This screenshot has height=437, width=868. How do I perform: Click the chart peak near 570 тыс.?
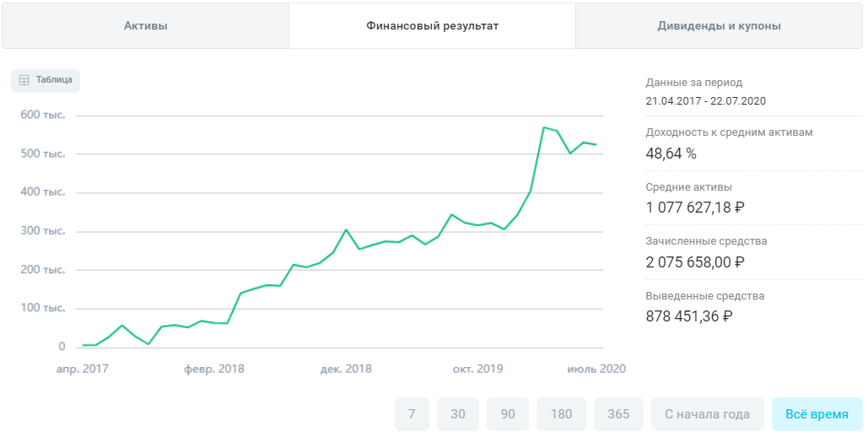544,127
